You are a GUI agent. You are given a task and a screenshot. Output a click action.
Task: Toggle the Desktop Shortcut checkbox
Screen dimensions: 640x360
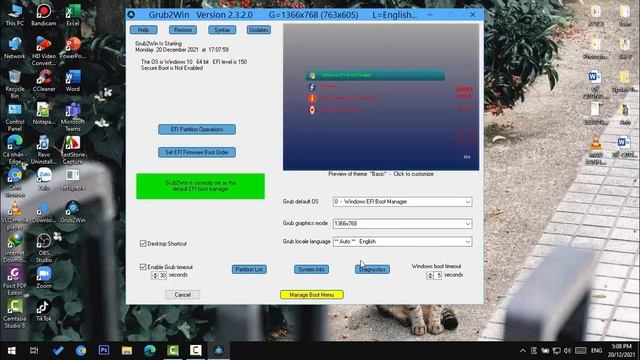[x=143, y=244]
